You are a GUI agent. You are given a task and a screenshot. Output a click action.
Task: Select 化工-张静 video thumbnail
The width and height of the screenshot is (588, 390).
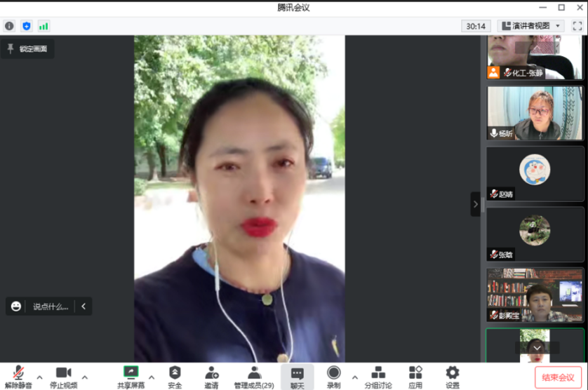(x=535, y=57)
